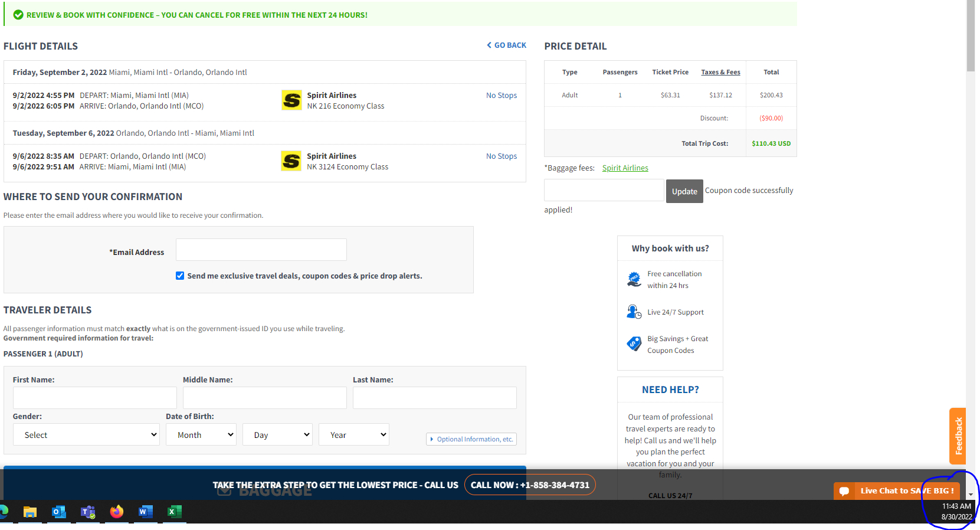Screen dimensions: 980x530
Task: Click the Call Now phone number button
Action: pos(530,485)
